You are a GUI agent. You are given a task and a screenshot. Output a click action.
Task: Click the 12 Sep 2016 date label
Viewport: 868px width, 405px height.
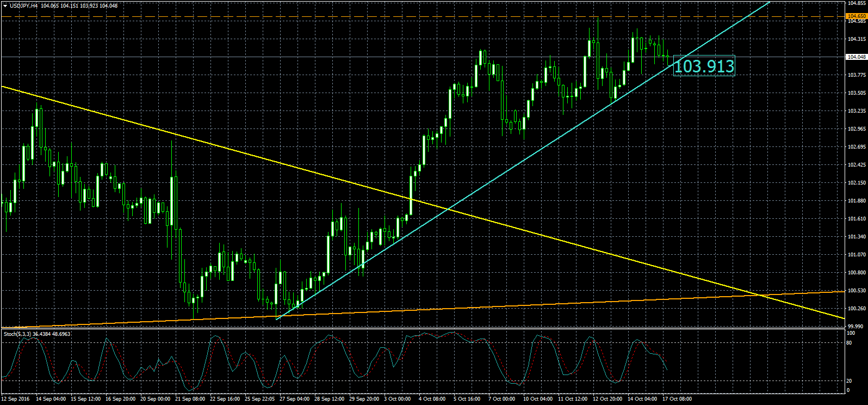click(16, 399)
